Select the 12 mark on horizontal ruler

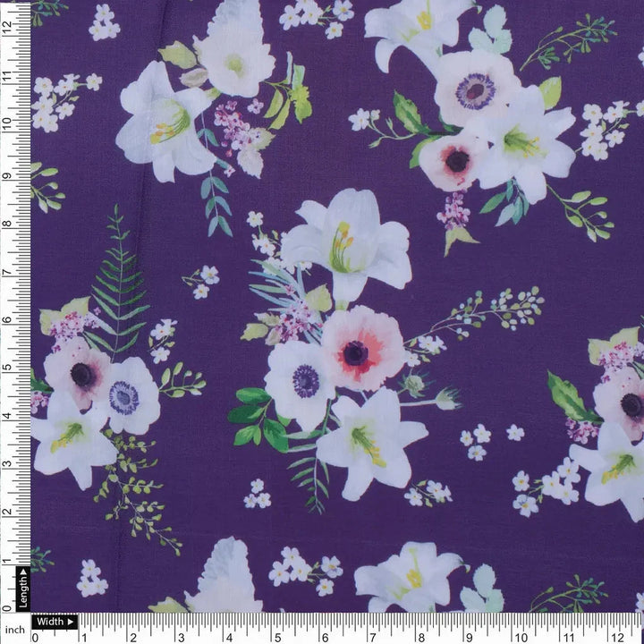point(617,637)
